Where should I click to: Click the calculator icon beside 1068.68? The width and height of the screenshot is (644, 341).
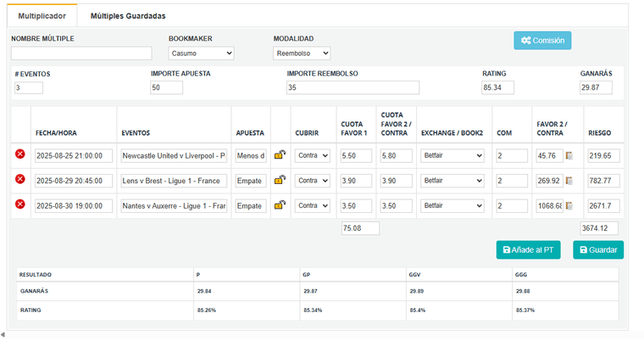[569, 205]
